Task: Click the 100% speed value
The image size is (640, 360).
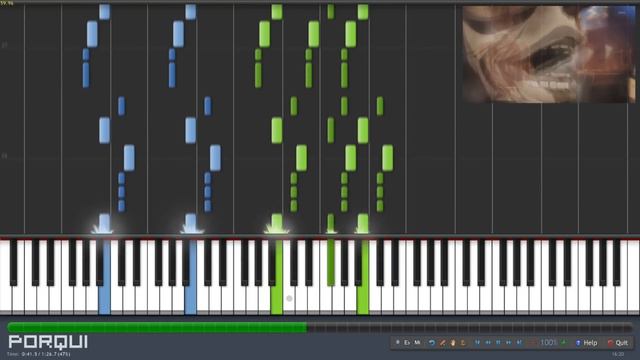Action: pos(548,342)
